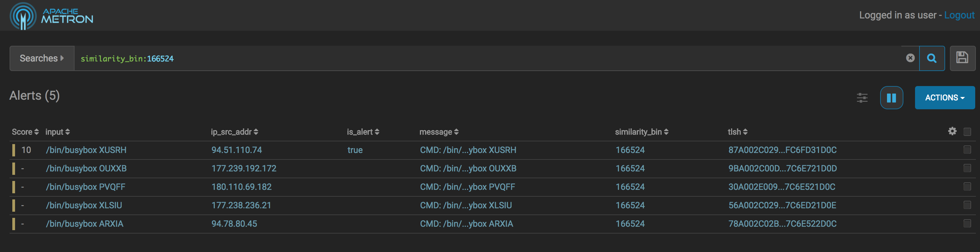The image size is (980, 252).
Task: Open IP address 177.239.192.172 link
Action: 244,168
